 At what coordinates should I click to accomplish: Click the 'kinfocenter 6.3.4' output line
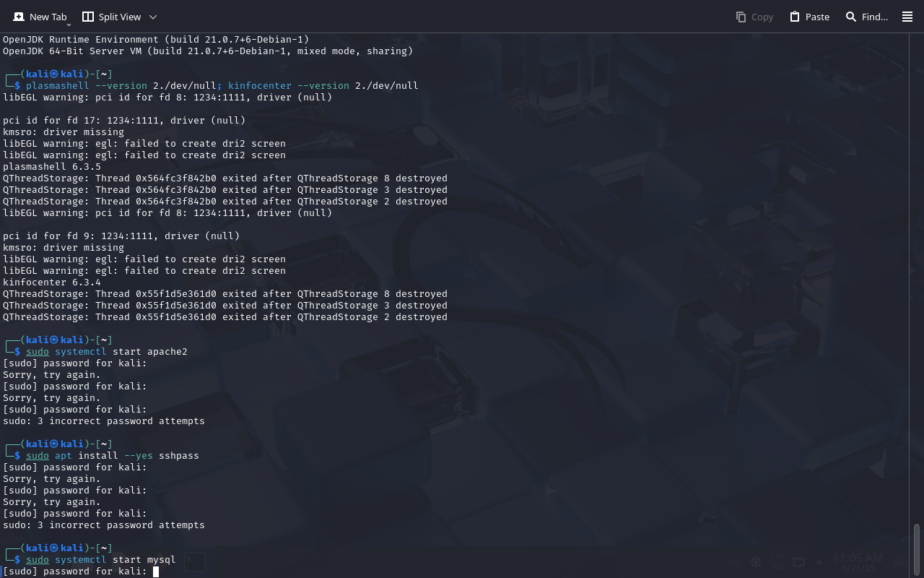coord(52,282)
